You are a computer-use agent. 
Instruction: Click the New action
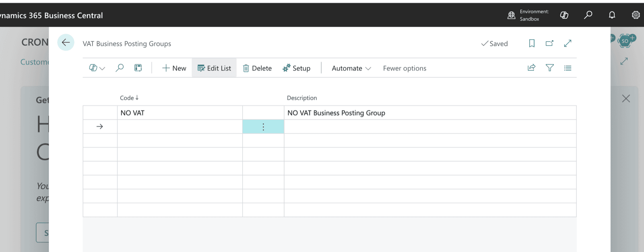174,68
